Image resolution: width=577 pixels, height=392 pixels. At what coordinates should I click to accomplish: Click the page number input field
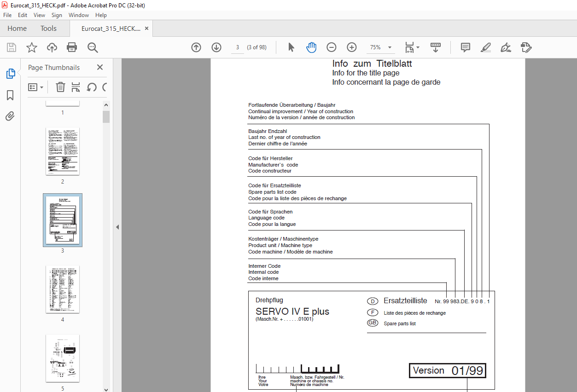(237, 47)
